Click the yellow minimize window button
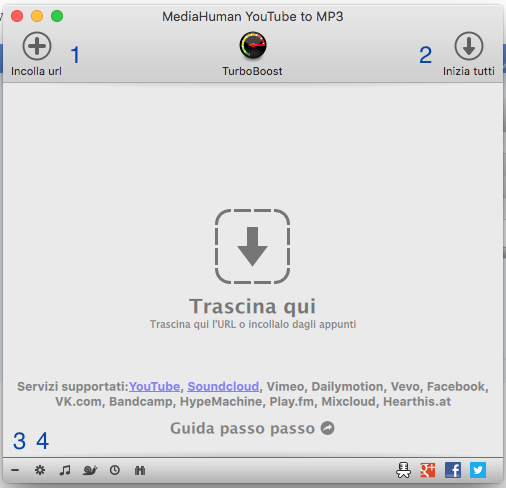This screenshot has width=506, height=488. (37, 16)
